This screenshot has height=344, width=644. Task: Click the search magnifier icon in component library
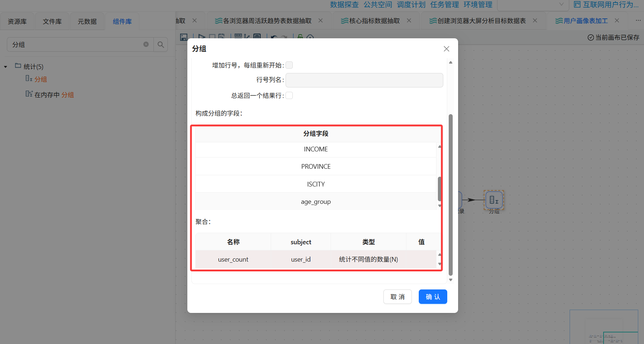[161, 44]
